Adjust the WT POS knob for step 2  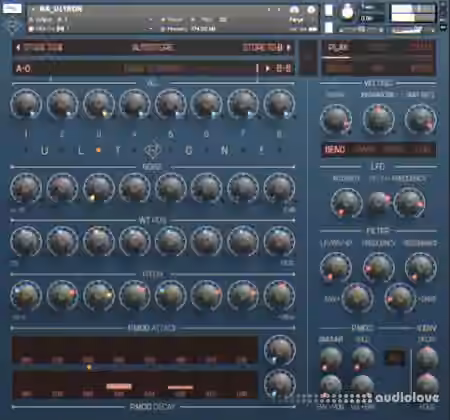point(62,241)
